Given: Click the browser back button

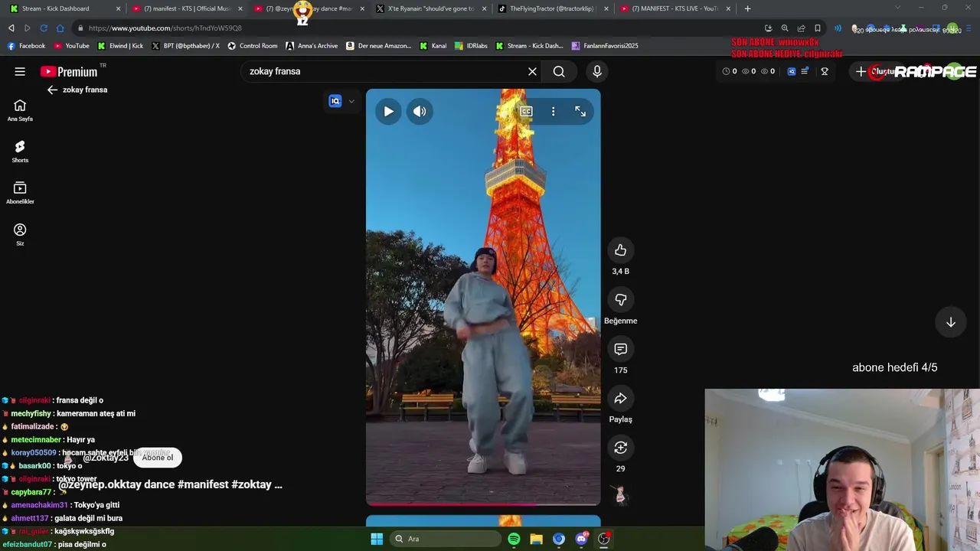Looking at the screenshot, I should pos(11,28).
